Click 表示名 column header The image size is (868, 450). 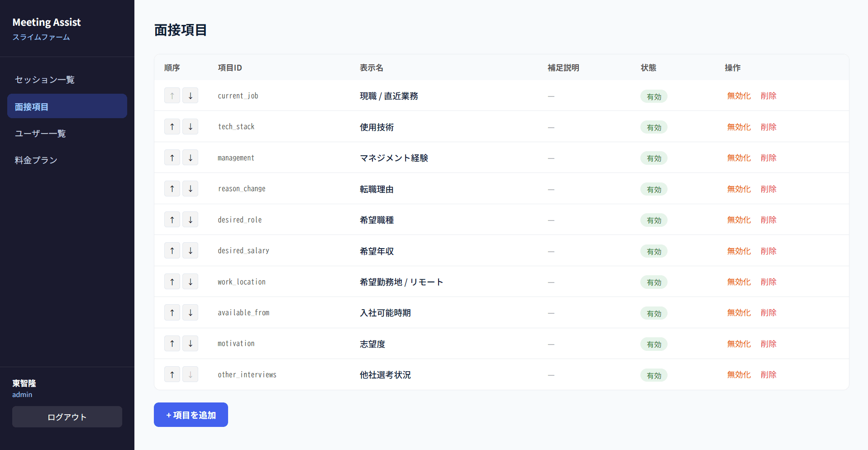tap(372, 68)
